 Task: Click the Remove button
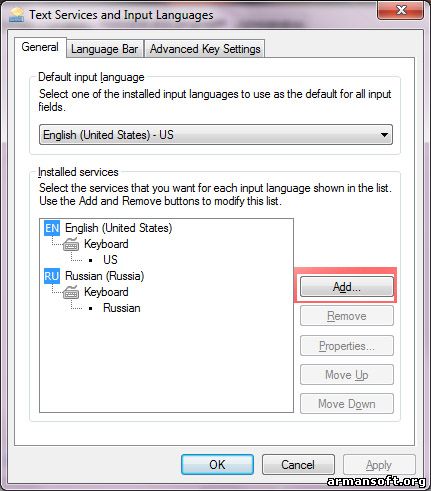click(x=347, y=316)
